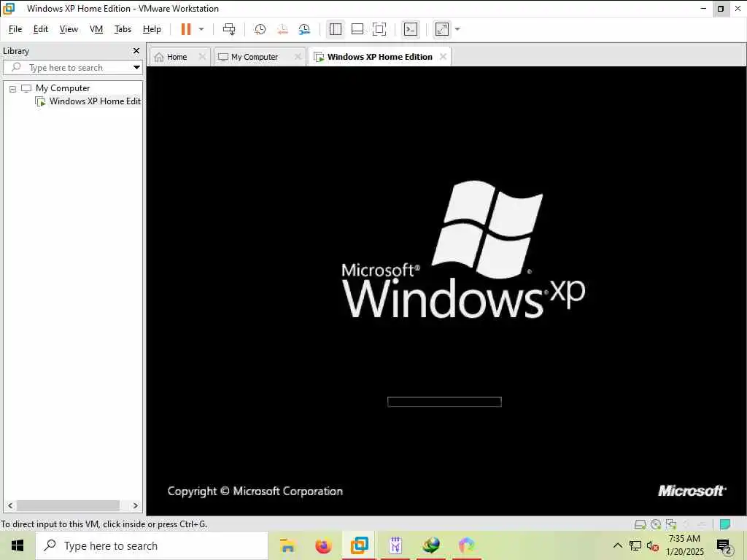Toggle the library sidebar view icon
This screenshot has width=747, height=560.
(x=336, y=29)
